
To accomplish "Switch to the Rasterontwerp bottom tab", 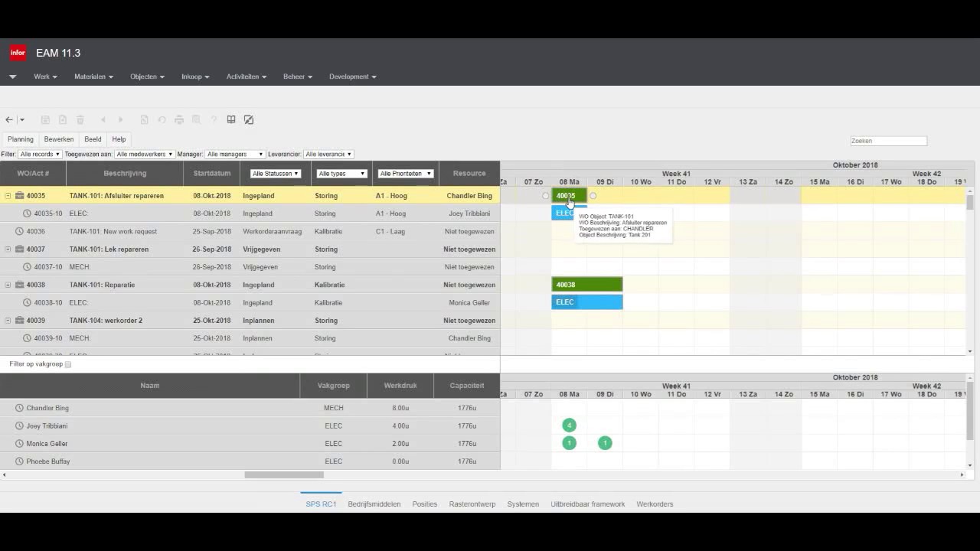I will click(472, 504).
